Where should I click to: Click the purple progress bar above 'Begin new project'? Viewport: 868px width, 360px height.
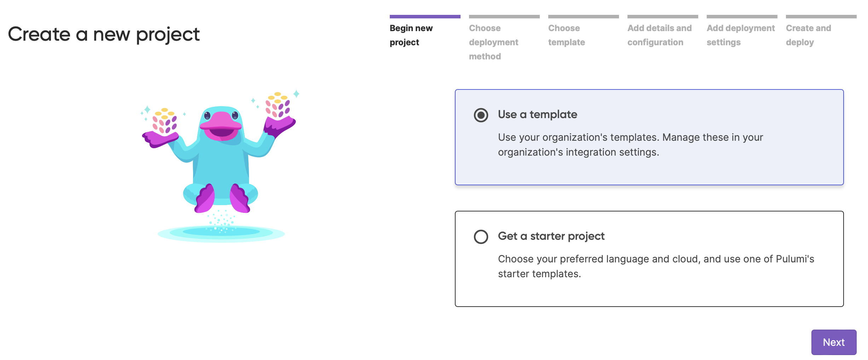pyautogui.click(x=425, y=17)
